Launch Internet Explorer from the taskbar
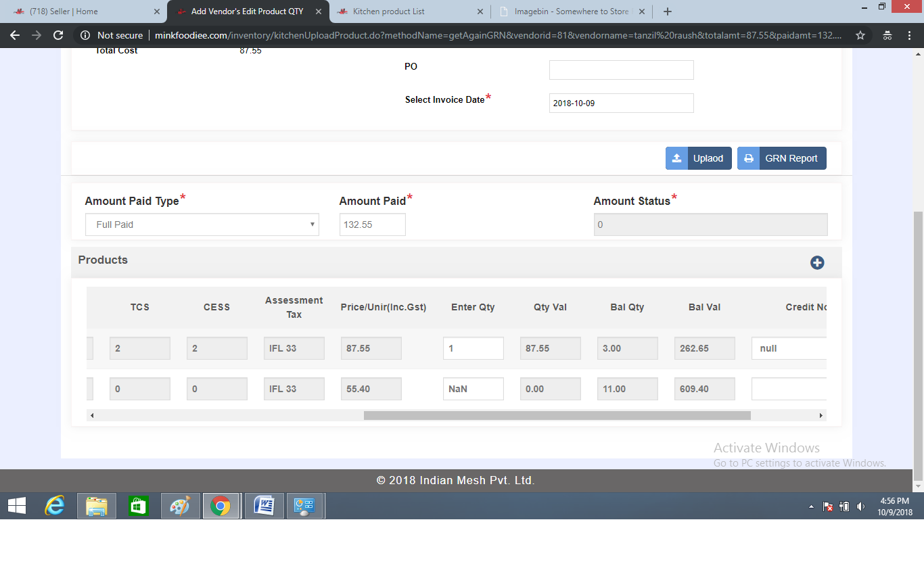Viewport: 924px width, 568px height. click(55, 506)
